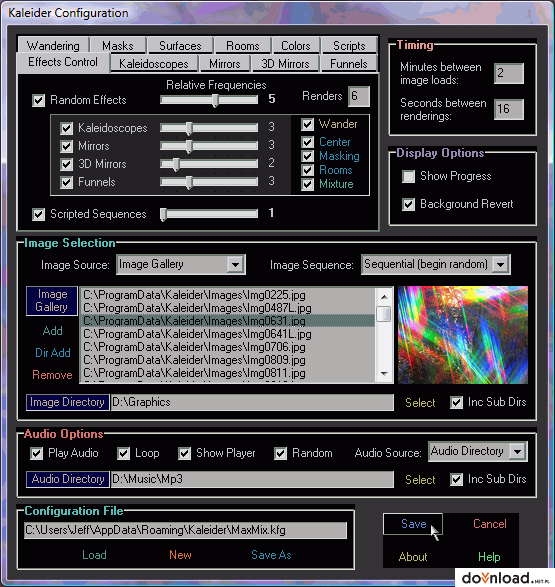Open the Kaleidoscopes tab
The height and width of the screenshot is (587, 555).
(154, 64)
